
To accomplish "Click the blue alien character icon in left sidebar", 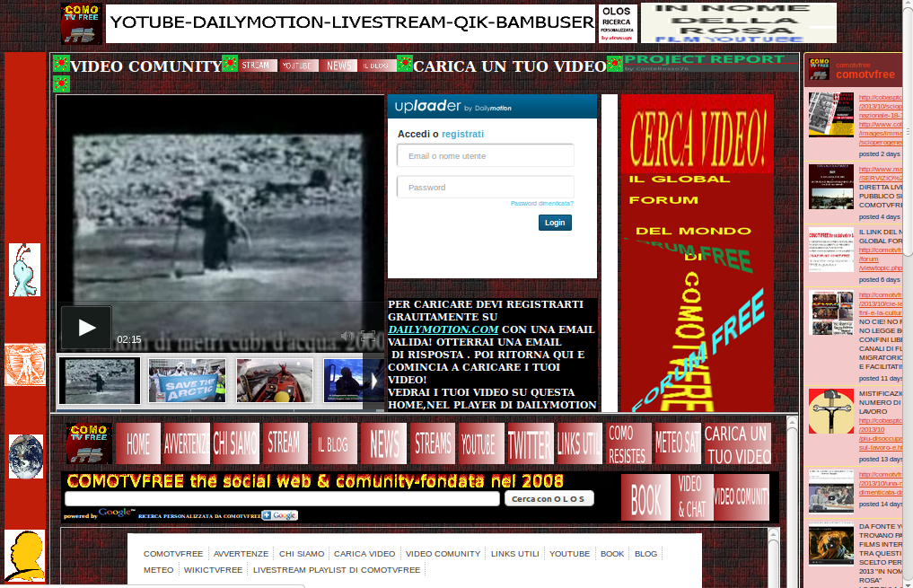I will click(24, 269).
